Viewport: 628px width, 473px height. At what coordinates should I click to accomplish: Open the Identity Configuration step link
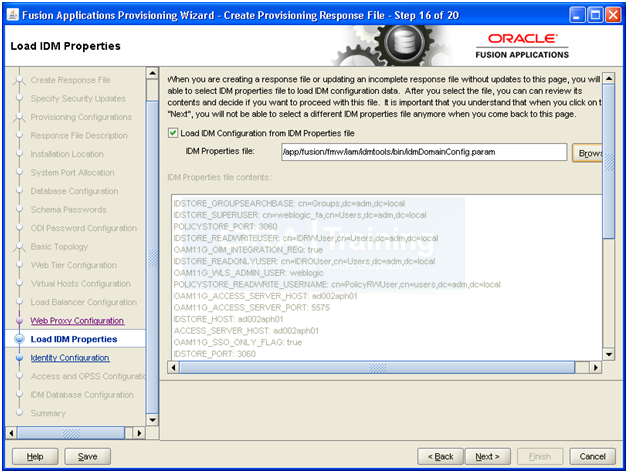coord(70,358)
